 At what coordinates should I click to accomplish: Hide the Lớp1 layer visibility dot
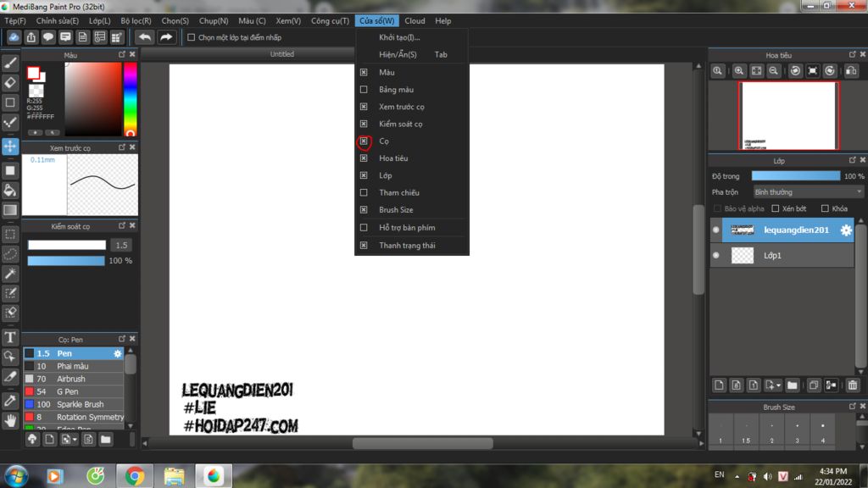coord(715,255)
